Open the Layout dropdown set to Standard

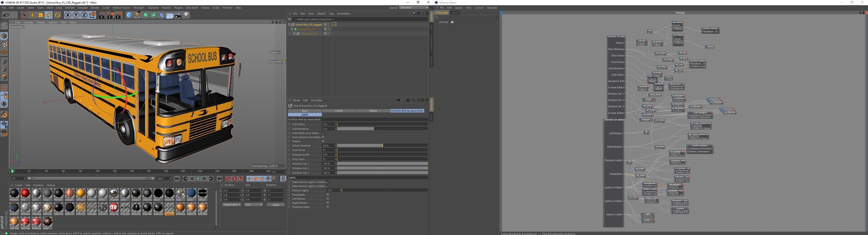point(414,7)
